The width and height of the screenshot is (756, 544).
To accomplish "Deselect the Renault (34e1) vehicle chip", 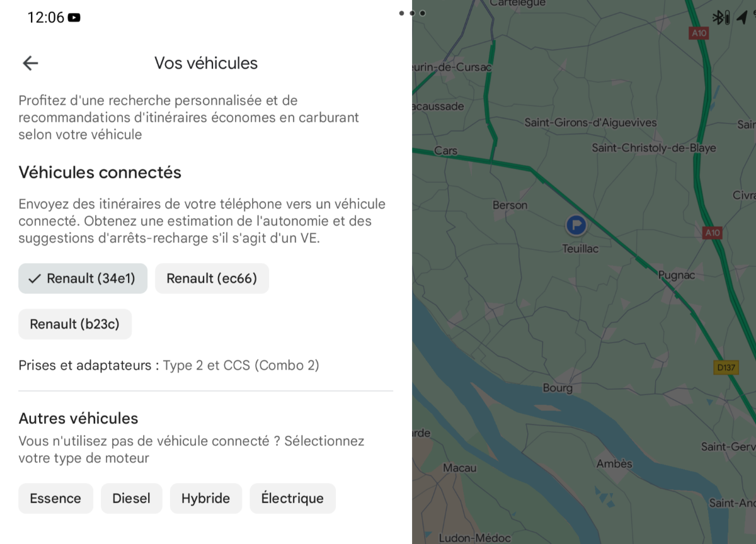I will pyautogui.click(x=83, y=278).
